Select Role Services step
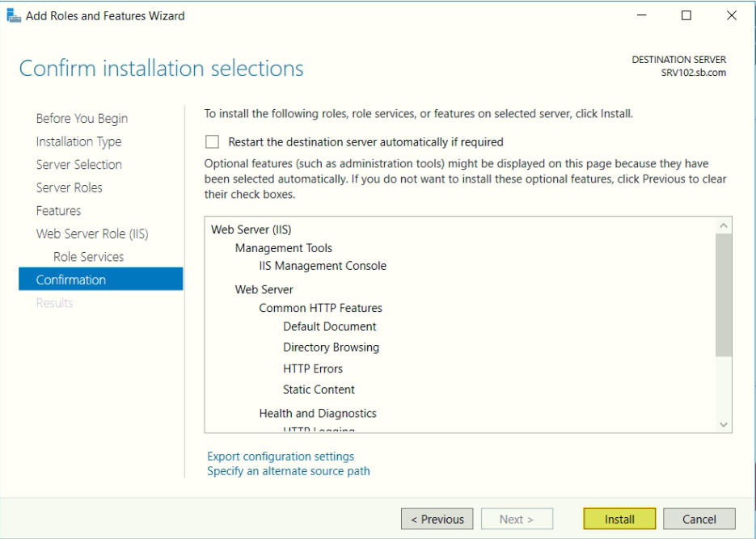Viewport: 756px width, 539px height. pyautogui.click(x=89, y=257)
